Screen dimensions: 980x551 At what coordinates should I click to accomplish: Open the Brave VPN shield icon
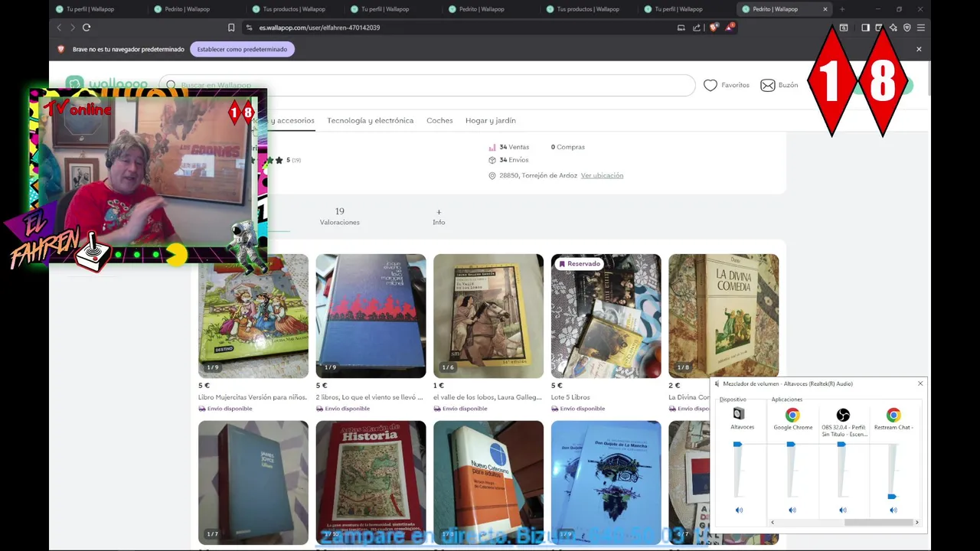pos(906,28)
